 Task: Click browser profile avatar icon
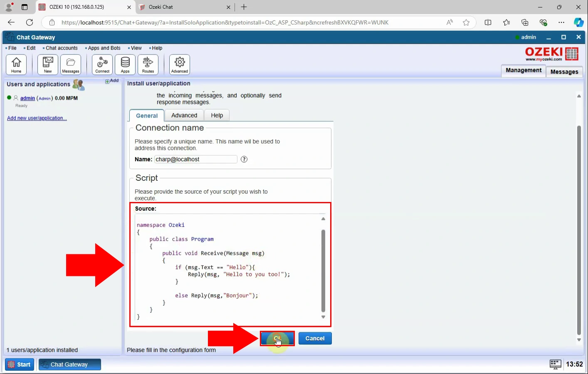[x=9, y=7]
